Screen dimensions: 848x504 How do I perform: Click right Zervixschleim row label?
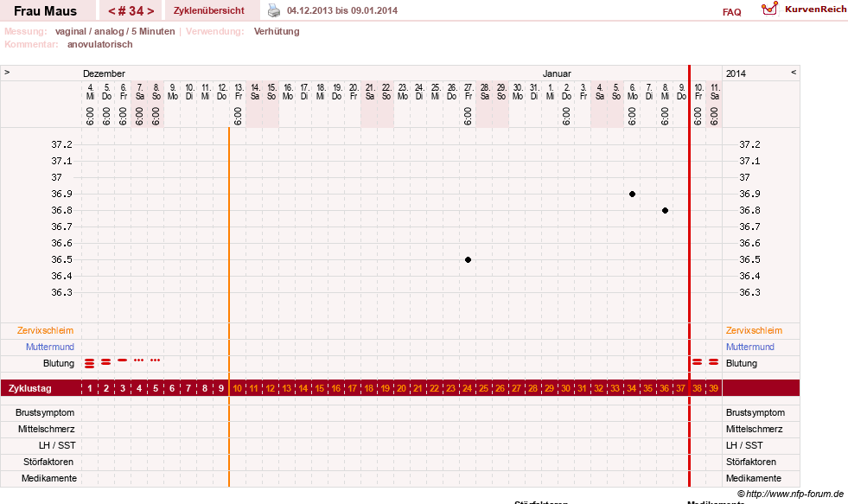(x=754, y=330)
